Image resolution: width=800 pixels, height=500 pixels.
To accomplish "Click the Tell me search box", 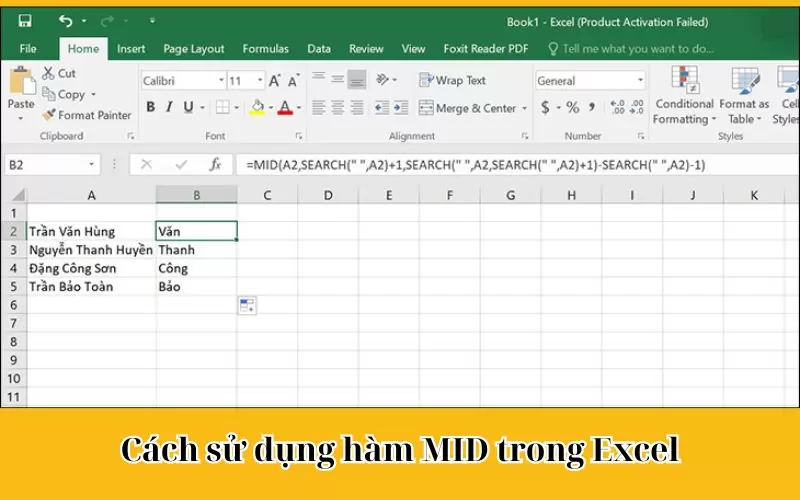I will coord(631,49).
